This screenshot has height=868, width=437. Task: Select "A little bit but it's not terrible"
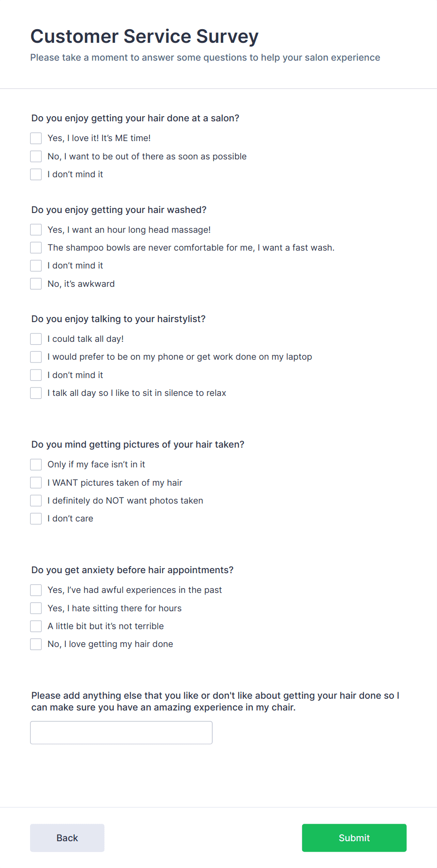click(36, 626)
